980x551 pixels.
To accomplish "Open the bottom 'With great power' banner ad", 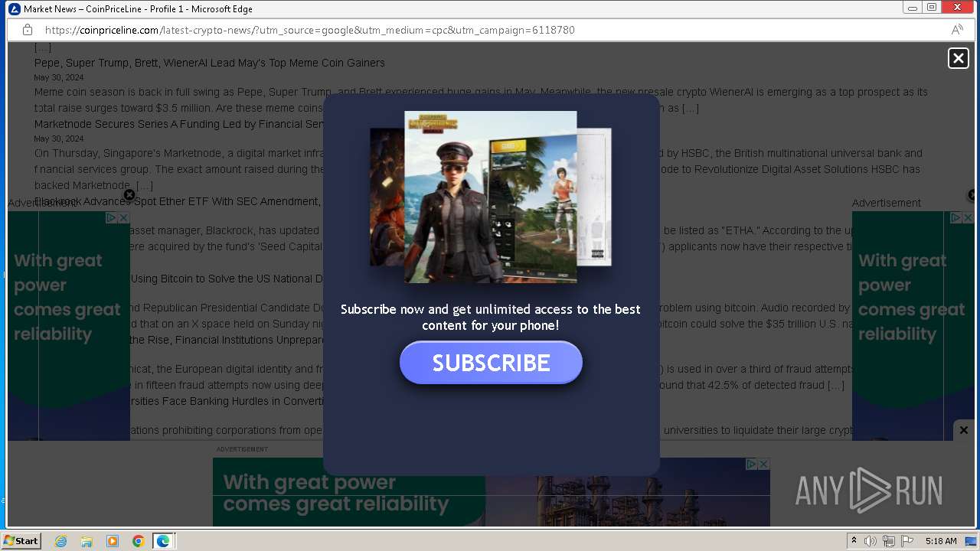I will pyautogui.click(x=492, y=492).
